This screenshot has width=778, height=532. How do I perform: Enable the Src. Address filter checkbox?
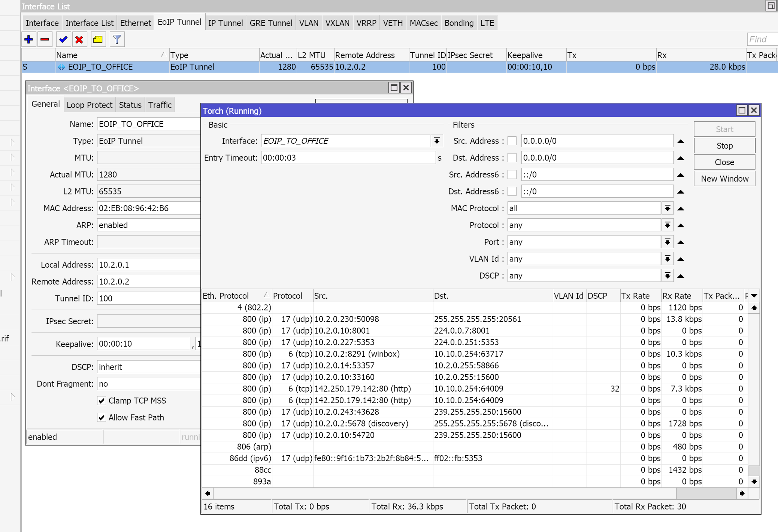512,140
